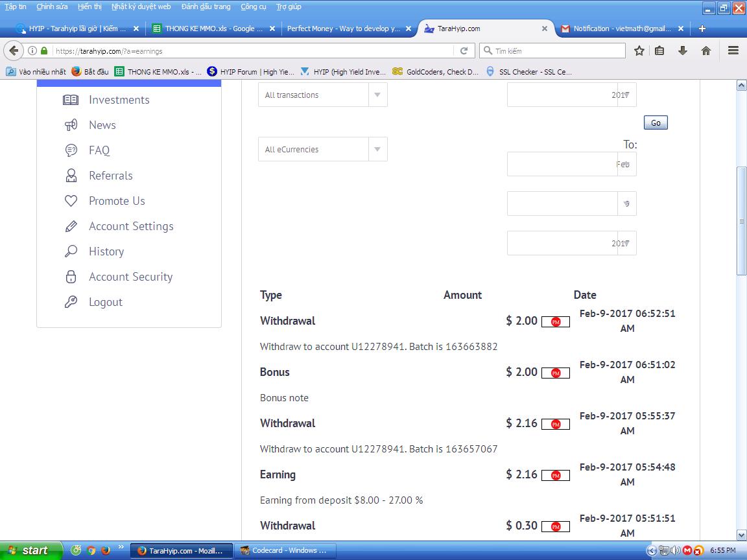Bookmark this page with the star icon
Viewport: 747px width, 560px height.
point(639,51)
